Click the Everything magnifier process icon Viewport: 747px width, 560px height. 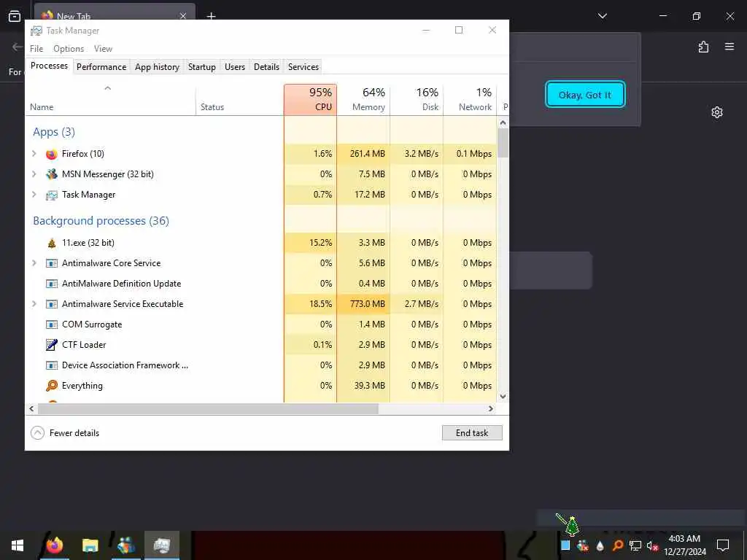pos(52,386)
